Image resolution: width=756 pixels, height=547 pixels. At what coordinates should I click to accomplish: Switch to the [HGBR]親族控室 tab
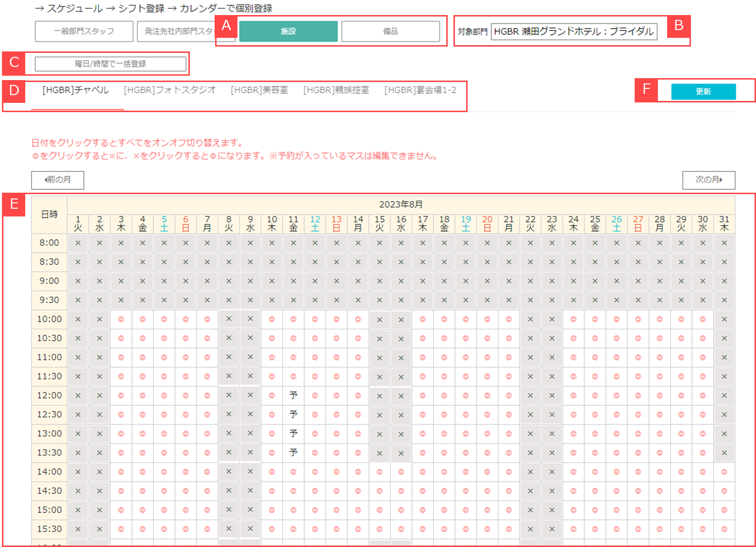point(336,90)
